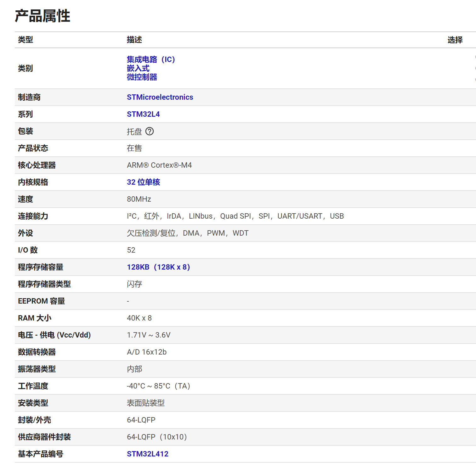Screen dimensions: 476x464
Task: Click the connectivity value starting with I²C
Action: click(x=235, y=216)
